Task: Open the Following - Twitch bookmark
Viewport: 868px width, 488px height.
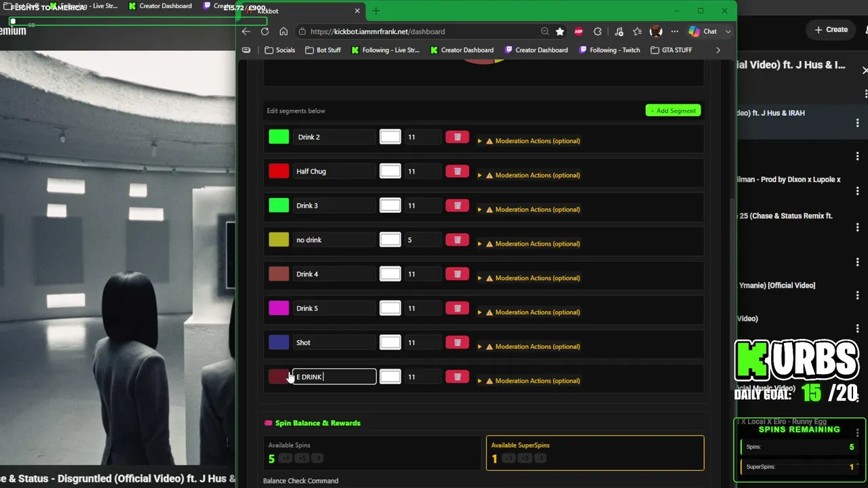Action: 610,50
